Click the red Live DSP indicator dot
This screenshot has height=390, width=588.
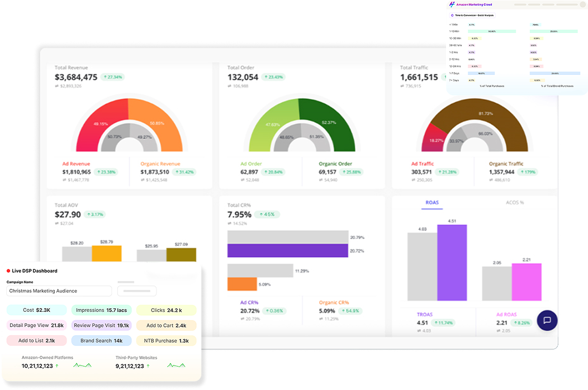8,271
